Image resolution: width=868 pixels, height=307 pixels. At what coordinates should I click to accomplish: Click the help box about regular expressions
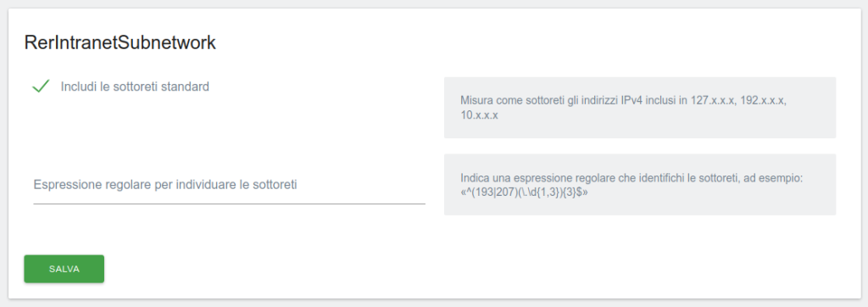click(x=640, y=185)
